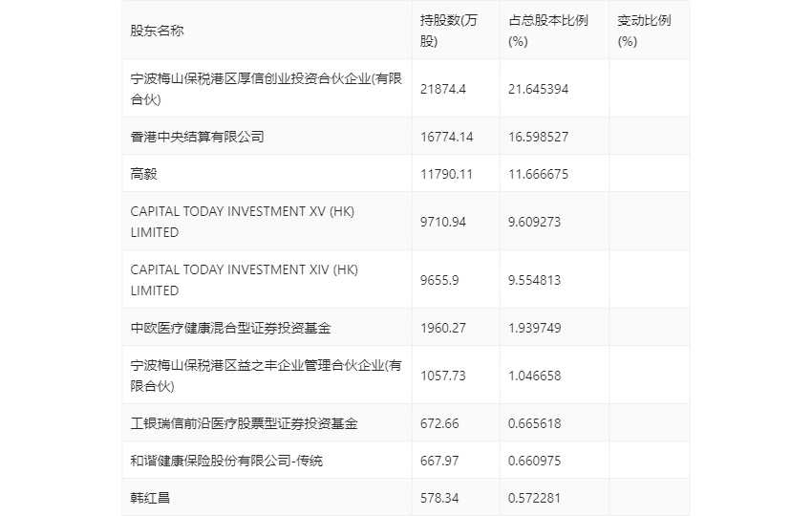Screen dimensions: 812x516
Task: Click 和谐健康保险股份有限公司-传统 shareholder
Action: click(x=226, y=462)
